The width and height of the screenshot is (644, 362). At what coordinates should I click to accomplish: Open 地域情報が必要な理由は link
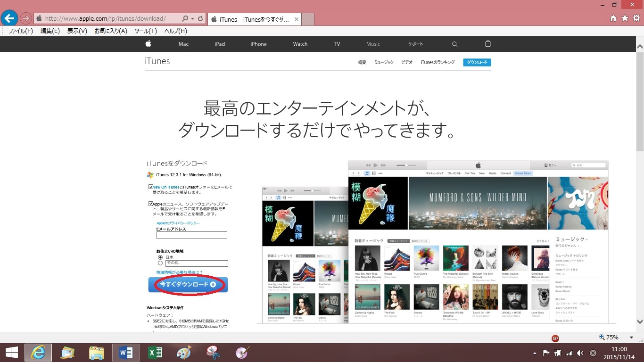(x=180, y=272)
